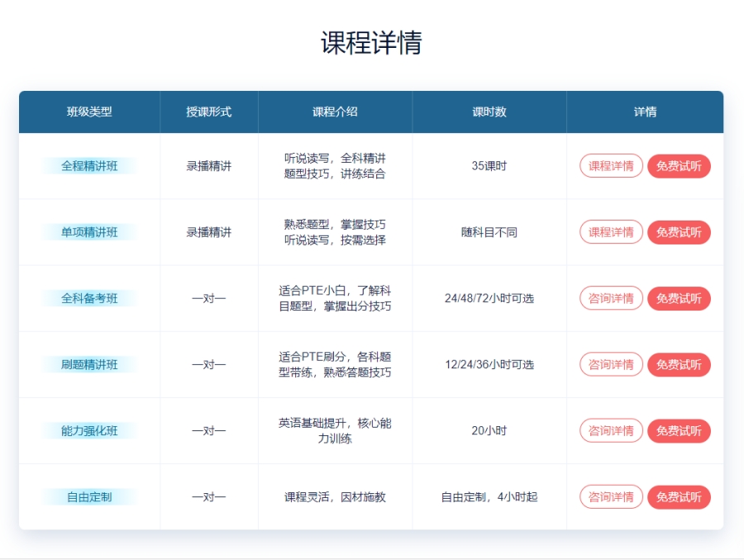The height and width of the screenshot is (560, 744).
Task: Click 咨询详情 for 能力强化班
Action: 611,430
